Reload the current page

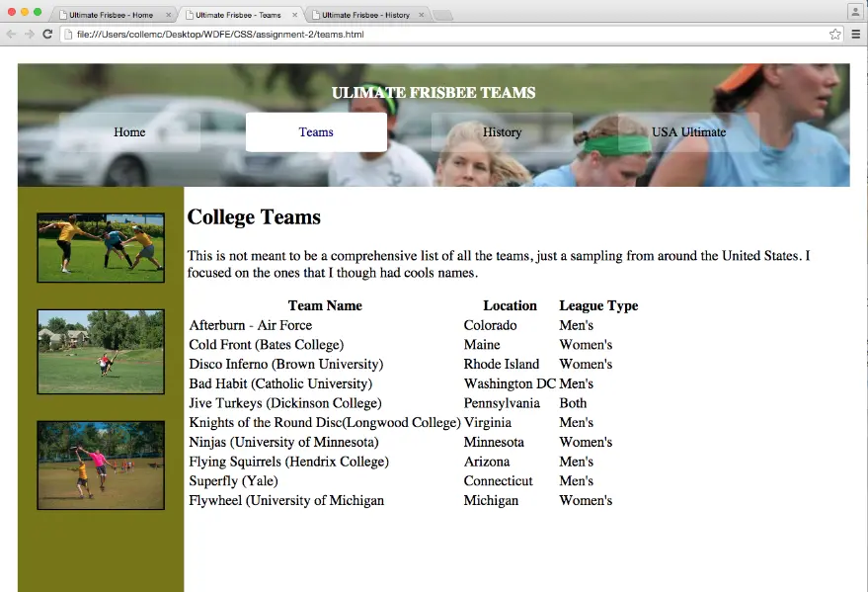point(47,33)
